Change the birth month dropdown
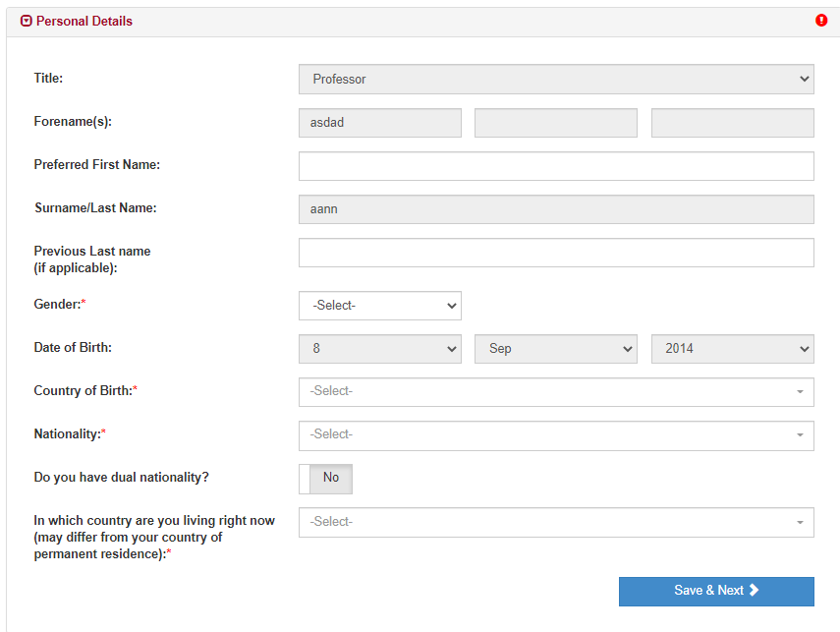The width and height of the screenshot is (840, 632). (556, 349)
